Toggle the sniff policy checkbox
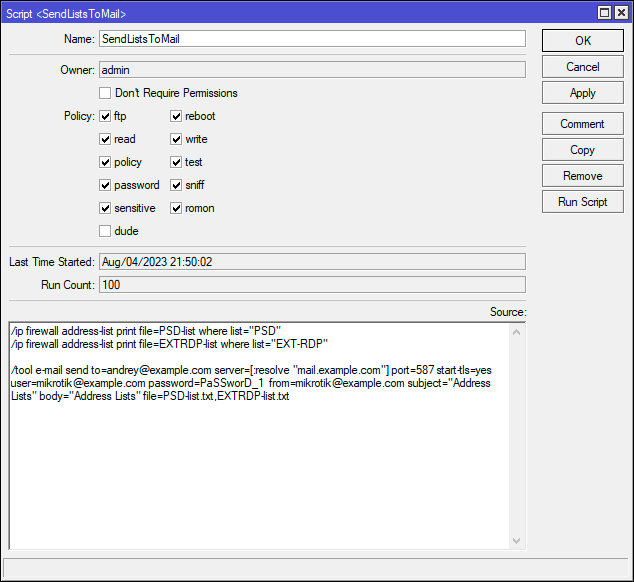This screenshot has width=634, height=582. click(177, 185)
